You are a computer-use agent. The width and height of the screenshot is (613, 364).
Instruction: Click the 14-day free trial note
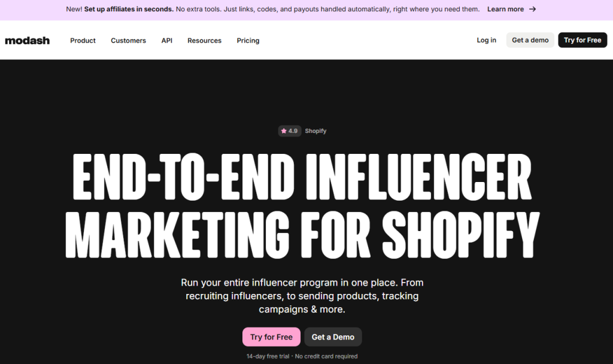302,356
